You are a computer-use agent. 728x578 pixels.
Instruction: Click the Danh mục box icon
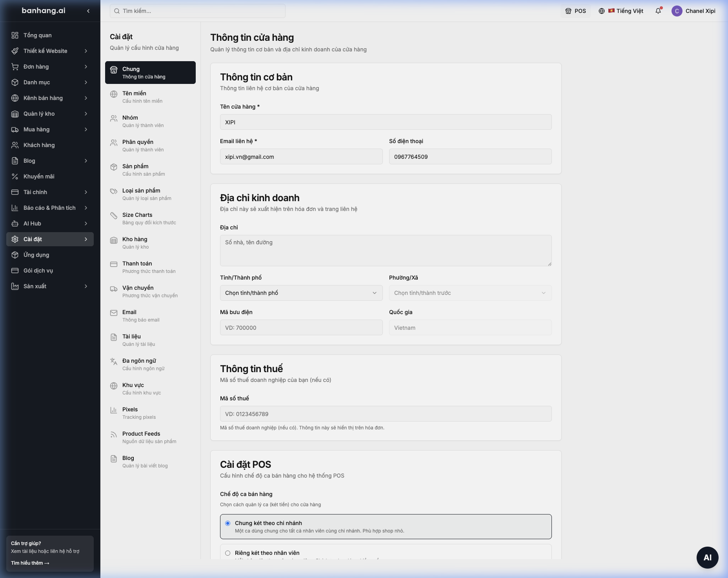point(15,82)
